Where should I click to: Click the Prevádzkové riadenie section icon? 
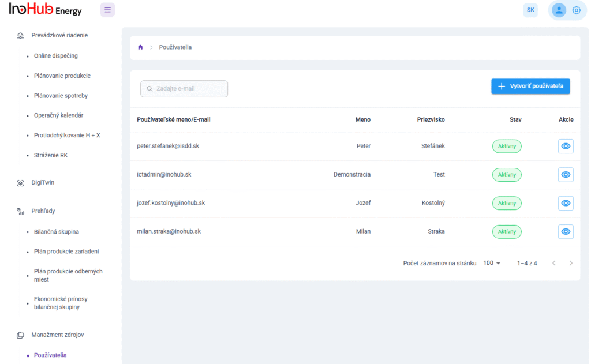(x=20, y=36)
